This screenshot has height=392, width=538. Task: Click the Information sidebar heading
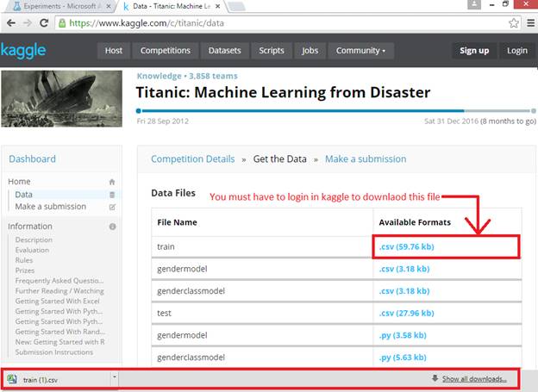30,227
